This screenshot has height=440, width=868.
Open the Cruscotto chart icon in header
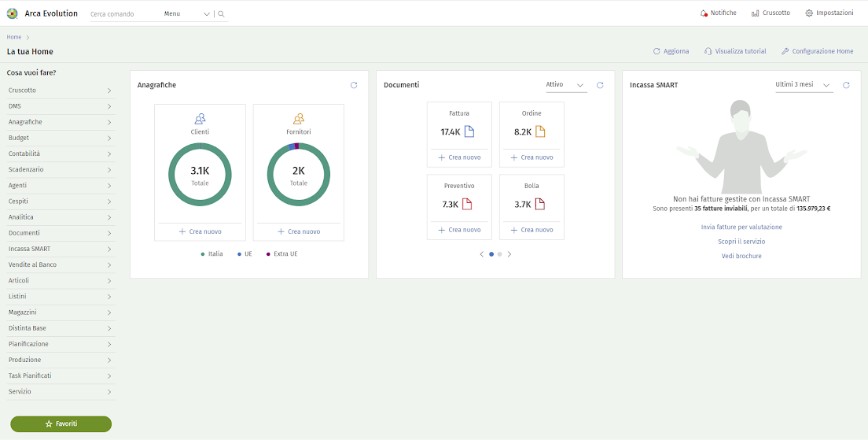[x=756, y=13]
